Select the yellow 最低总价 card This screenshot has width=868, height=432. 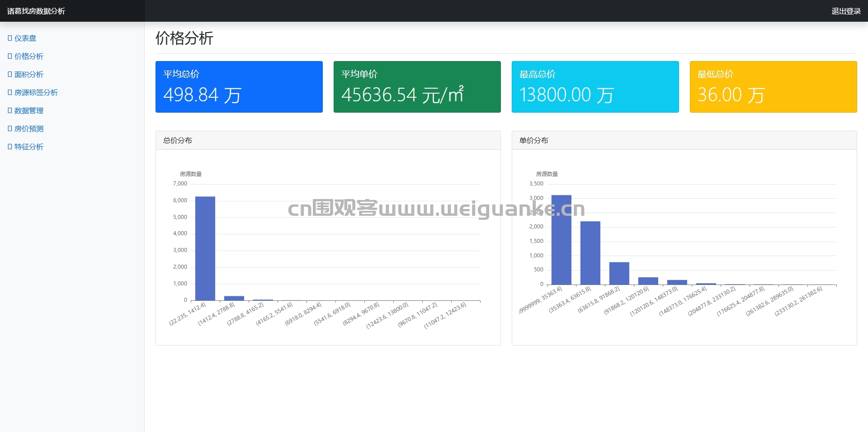click(x=774, y=87)
